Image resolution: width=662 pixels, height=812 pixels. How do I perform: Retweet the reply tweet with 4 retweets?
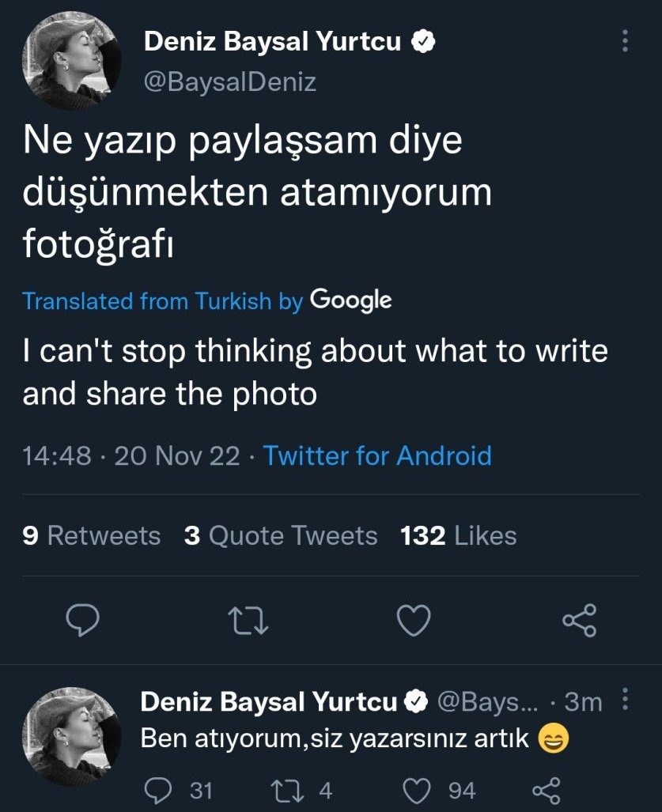[286, 790]
